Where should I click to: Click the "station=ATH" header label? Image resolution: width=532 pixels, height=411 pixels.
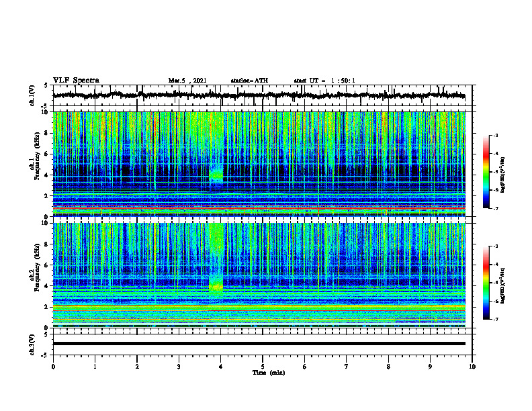tap(249, 81)
